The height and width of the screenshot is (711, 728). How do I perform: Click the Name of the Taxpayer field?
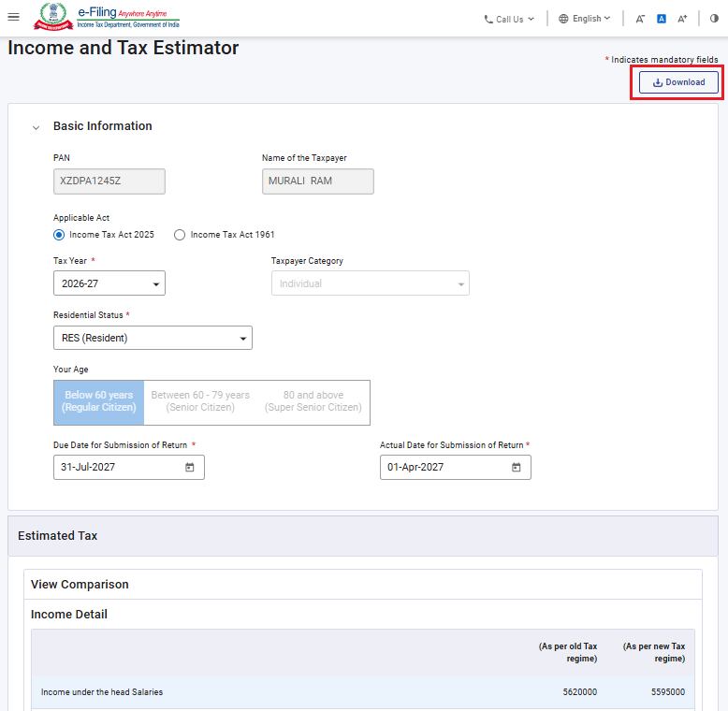point(318,181)
